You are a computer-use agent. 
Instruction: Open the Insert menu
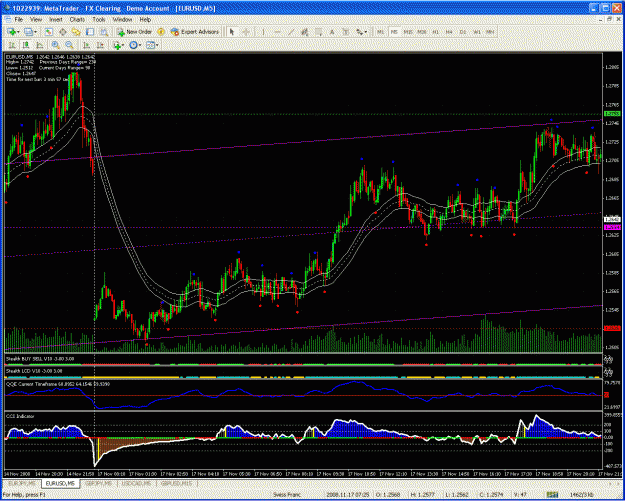coord(56,19)
